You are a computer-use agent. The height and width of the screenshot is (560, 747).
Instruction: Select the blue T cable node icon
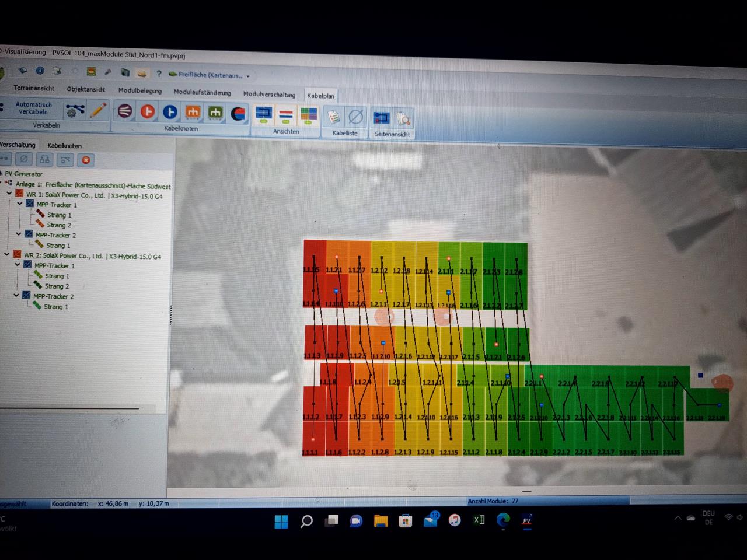click(170, 111)
